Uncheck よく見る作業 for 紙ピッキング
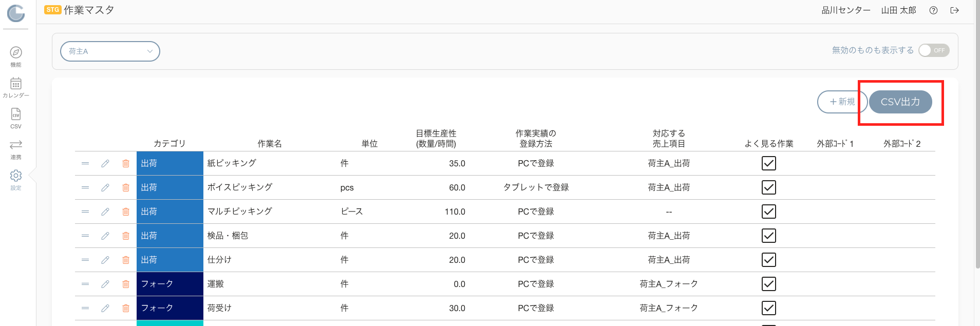980x326 pixels. 769,163
